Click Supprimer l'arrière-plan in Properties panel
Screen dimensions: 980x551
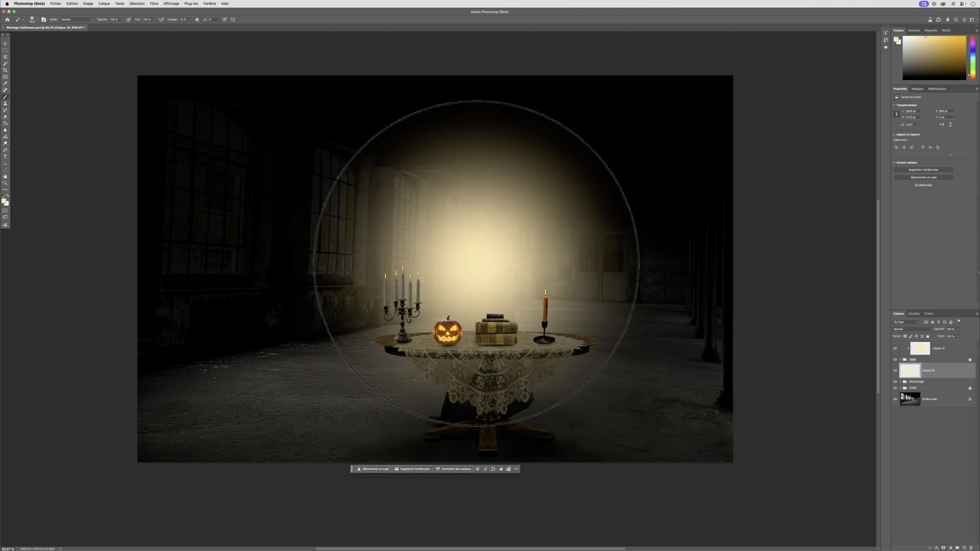point(923,170)
